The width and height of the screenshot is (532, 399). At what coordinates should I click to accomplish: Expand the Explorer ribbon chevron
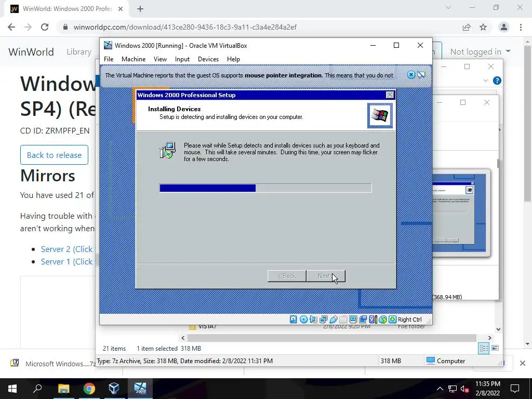486,81
